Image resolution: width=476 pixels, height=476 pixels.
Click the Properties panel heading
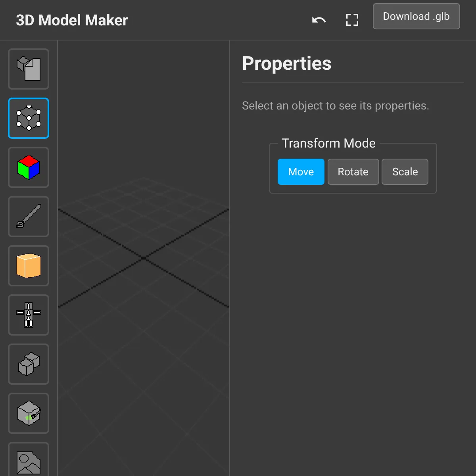point(287,63)
